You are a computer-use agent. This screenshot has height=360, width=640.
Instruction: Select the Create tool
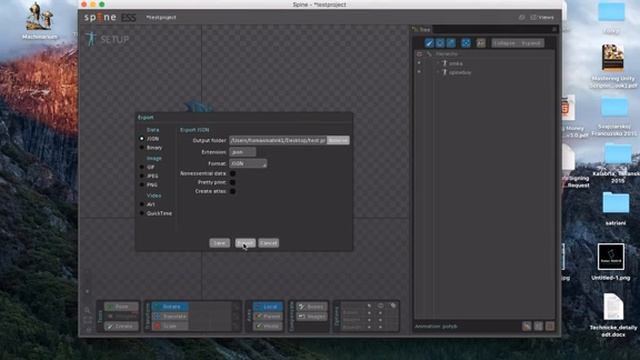pyautogui.click(x=121, y=326)
